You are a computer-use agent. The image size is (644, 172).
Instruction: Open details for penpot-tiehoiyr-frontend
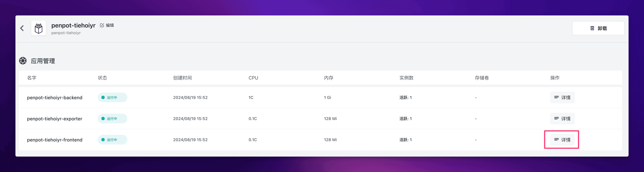562,139
